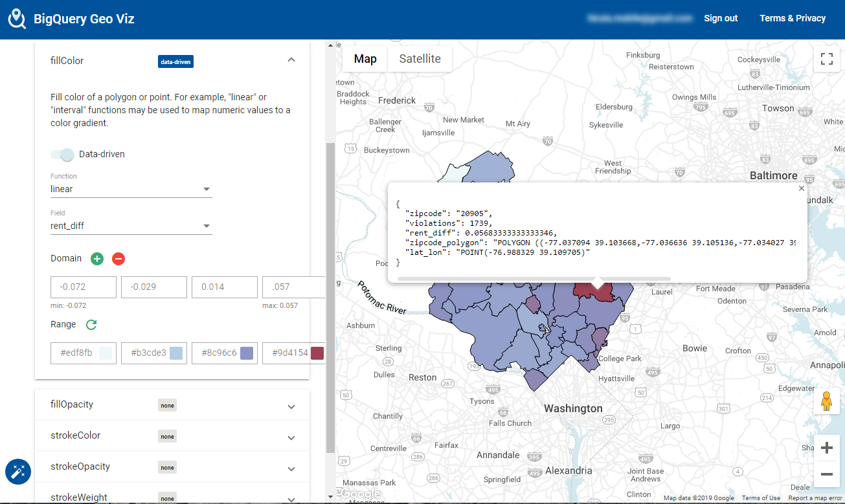Click the scrollbar up arrow
Image resolution: width=845 pixels, height=504 pixels.
pos(330,45)
